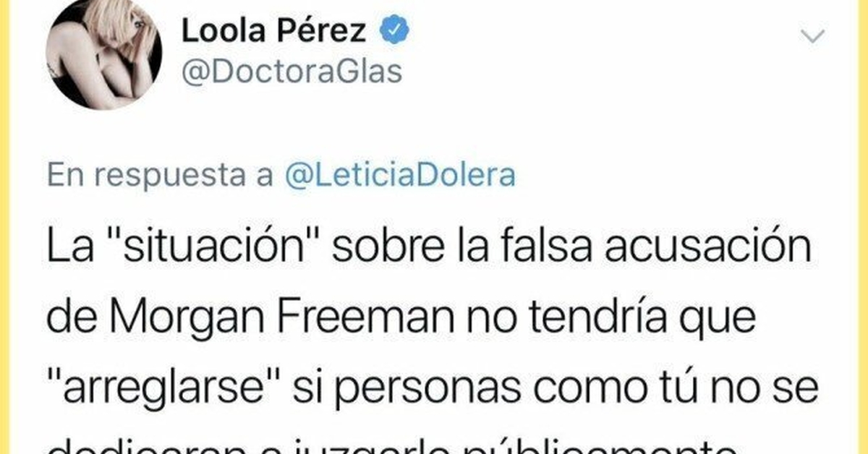Viewport: 868px width, 454px height.
Task: Click the "En respuesta a" label
Action: [x=161, y=176]
